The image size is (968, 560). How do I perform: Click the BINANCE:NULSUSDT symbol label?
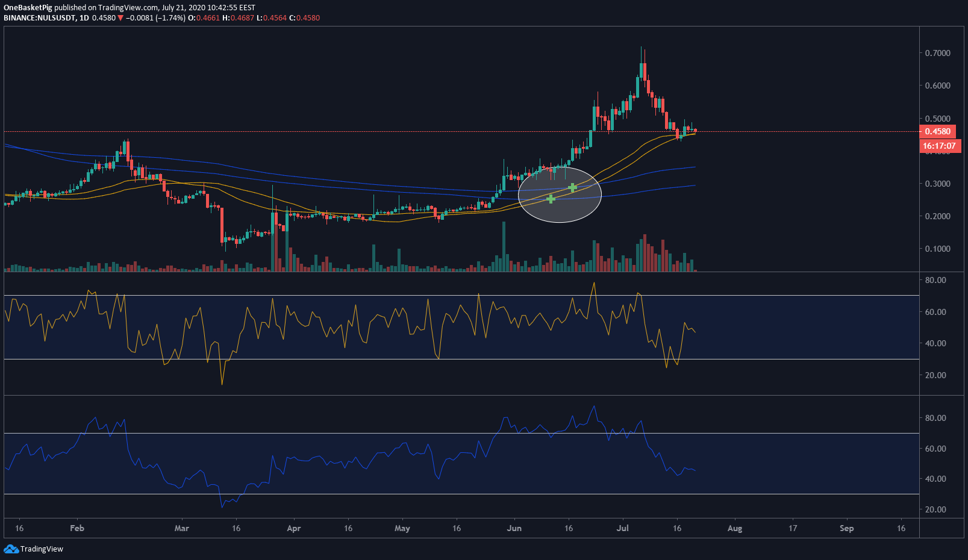pos(40,18)
